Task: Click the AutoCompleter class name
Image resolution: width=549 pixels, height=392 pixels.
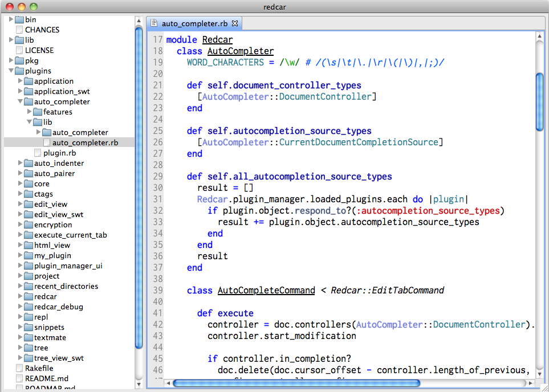Action: (x=241, y=51)
